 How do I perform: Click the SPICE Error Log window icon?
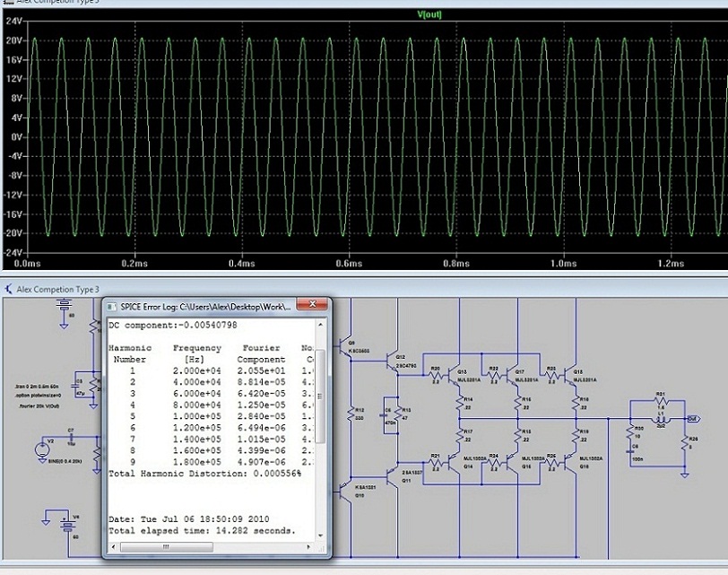pyautogui.click(x=111, y=307)
